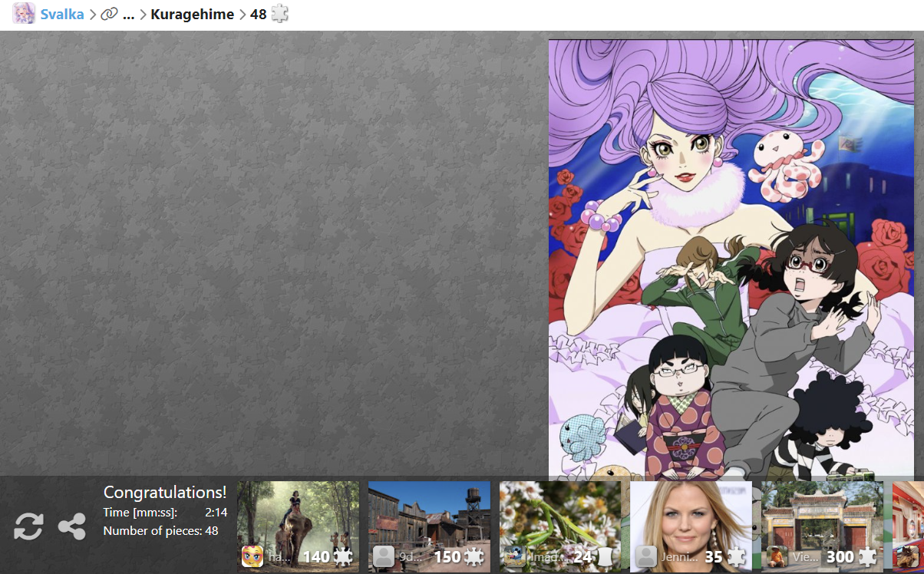924x574 pixels.
Task: Click the 48 piece count in breadcrumb
Action: [258, 14]
